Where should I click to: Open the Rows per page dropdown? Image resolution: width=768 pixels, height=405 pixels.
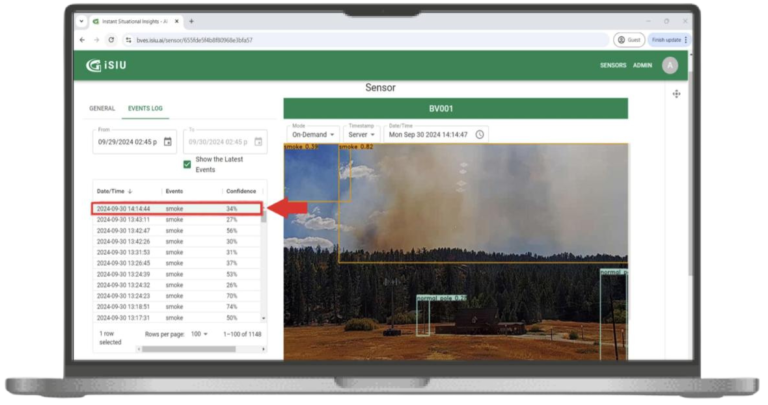point(199,334)
